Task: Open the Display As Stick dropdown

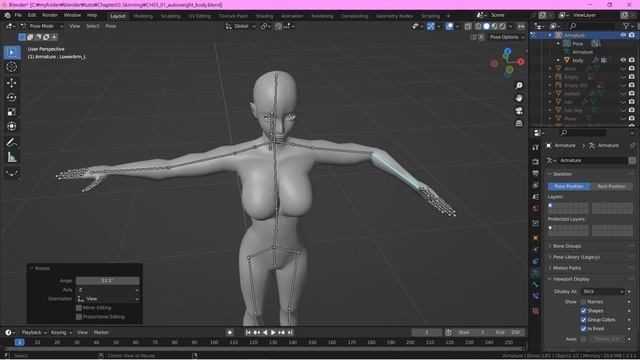Action: 602,291
